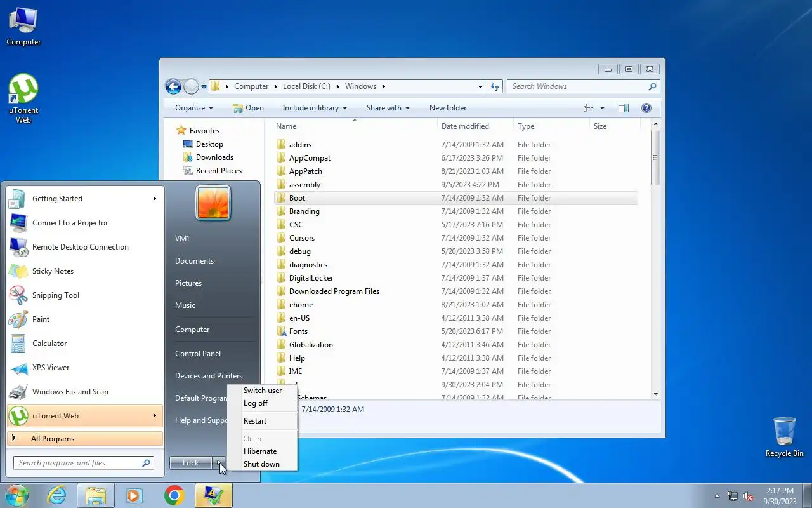Open Sticky Notes from Start menu
812x508 pixels.
(84, 271)
